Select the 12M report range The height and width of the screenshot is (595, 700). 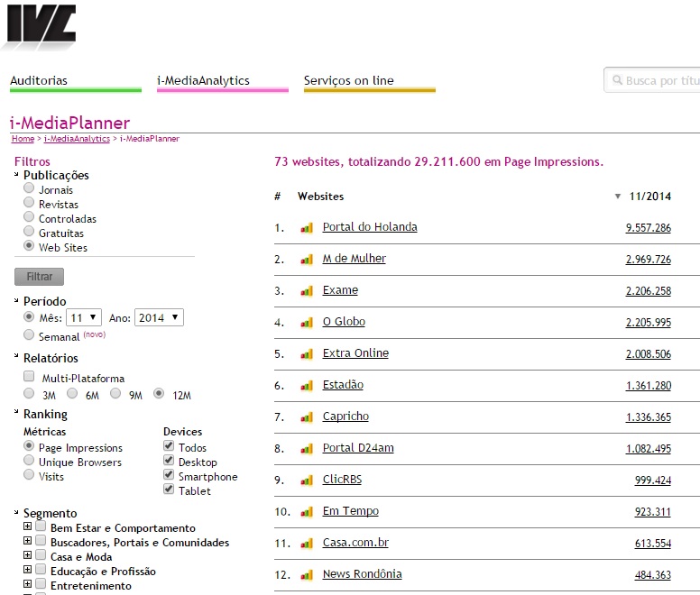(159, 393)
